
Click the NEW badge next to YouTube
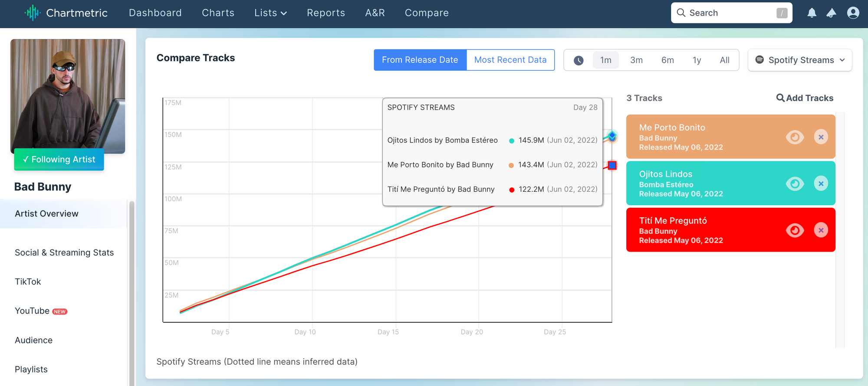click(60, 311)
